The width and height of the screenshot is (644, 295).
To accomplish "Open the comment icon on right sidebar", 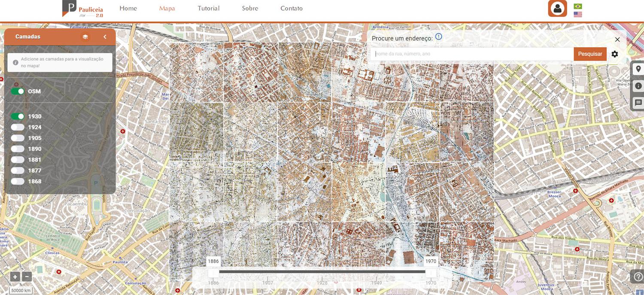I will pyautogui.click(x=638, y=103).
